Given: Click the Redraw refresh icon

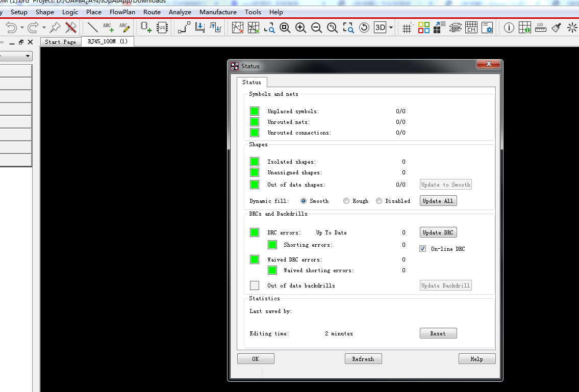Looking at the screenshot, I should click(364, 28).
